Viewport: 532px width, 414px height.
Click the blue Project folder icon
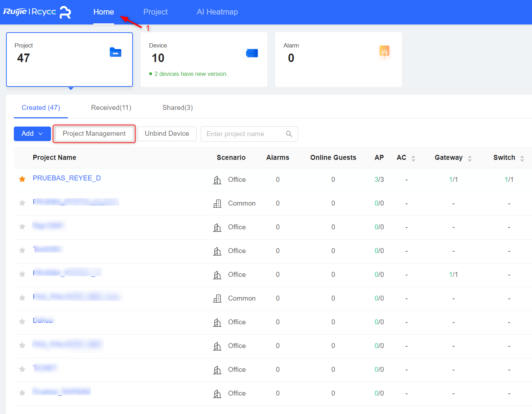pyautogui.click(x=116, y=52)
